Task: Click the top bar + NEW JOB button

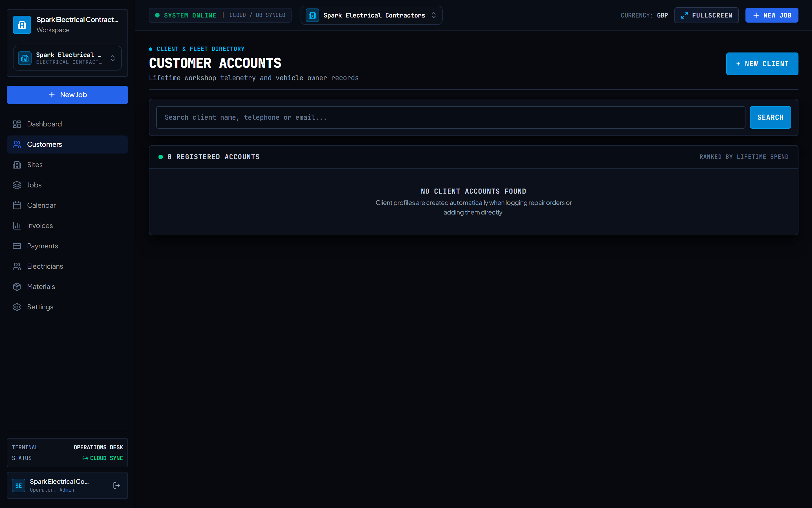Action: click(x=772, y=15)
